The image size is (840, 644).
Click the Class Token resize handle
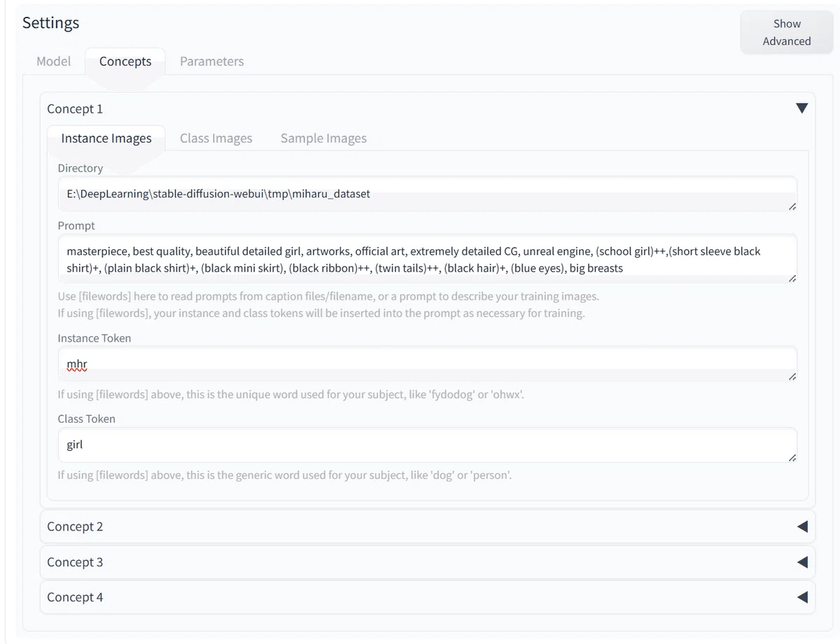pos(792,458)
